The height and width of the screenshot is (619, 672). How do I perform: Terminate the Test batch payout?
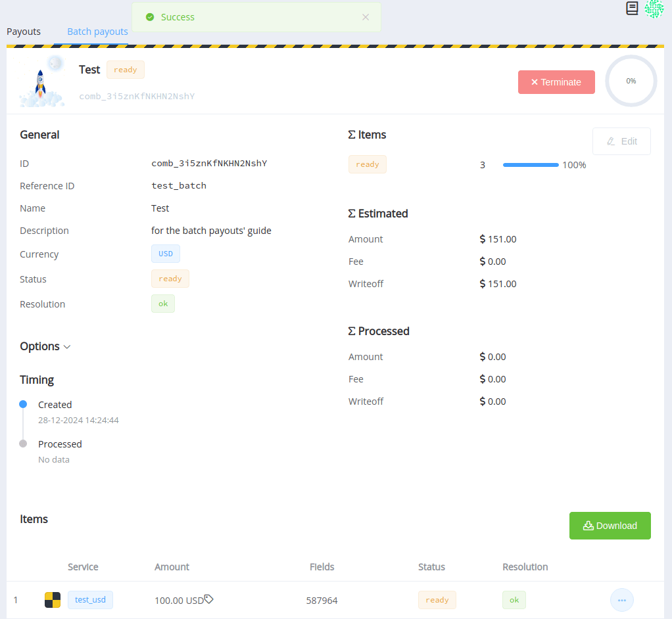[556, 82]
